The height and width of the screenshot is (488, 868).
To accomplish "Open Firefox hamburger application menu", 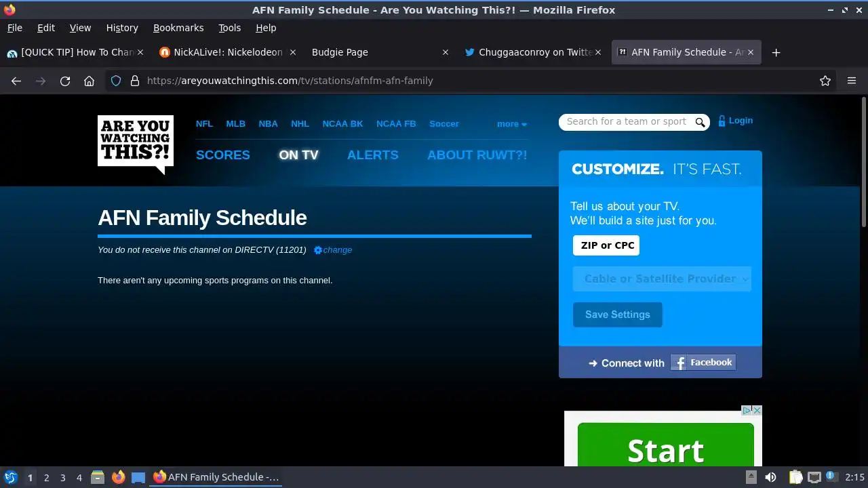I will [852, 81].
